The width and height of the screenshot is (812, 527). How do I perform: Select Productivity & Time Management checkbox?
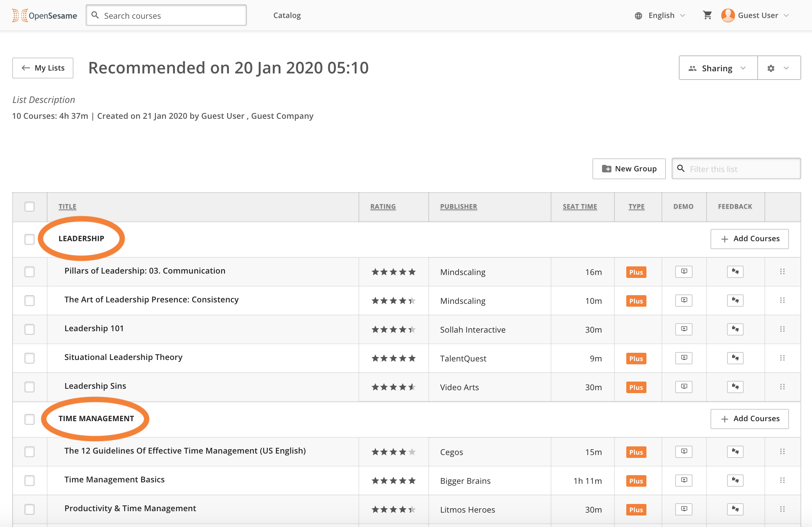pyautogui.click(x=30, y=509)
